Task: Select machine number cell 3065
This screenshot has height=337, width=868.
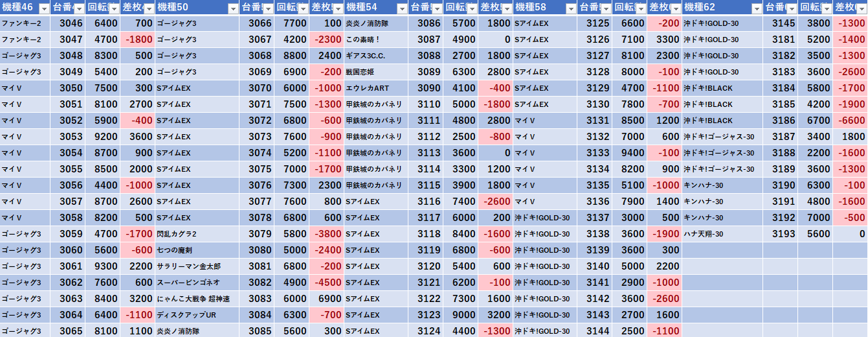Action: [x=67, y=331]
